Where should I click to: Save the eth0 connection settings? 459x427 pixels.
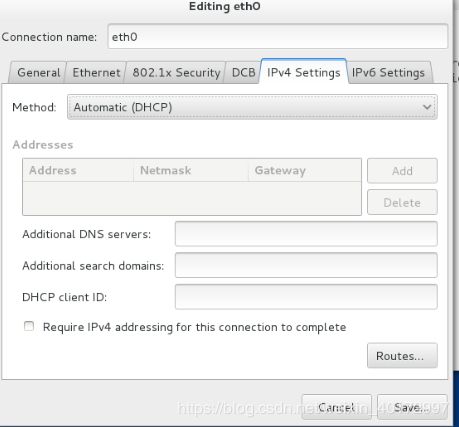pyautogui.click(x=412, y=407)
